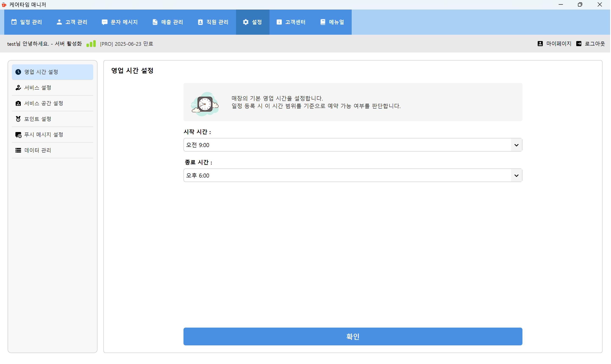Select 데이터 관리 in the sidebar
The width and height of the screenshot is (611, 364).
(37, 150)
